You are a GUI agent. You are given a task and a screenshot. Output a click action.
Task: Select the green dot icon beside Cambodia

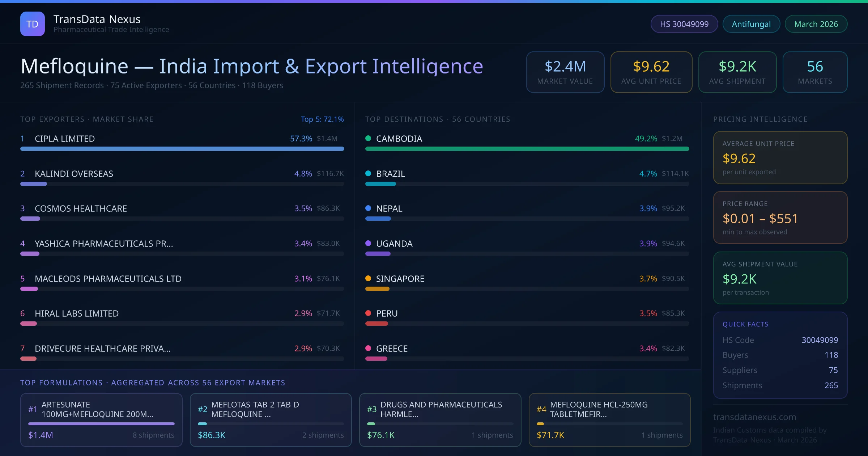pyautogui.click(x=369, y=138)
